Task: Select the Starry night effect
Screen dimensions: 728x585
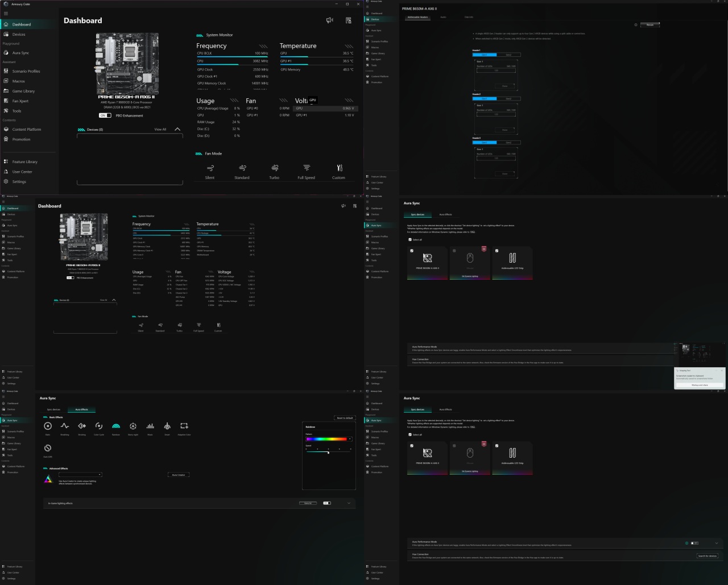Action: point(133,426)
